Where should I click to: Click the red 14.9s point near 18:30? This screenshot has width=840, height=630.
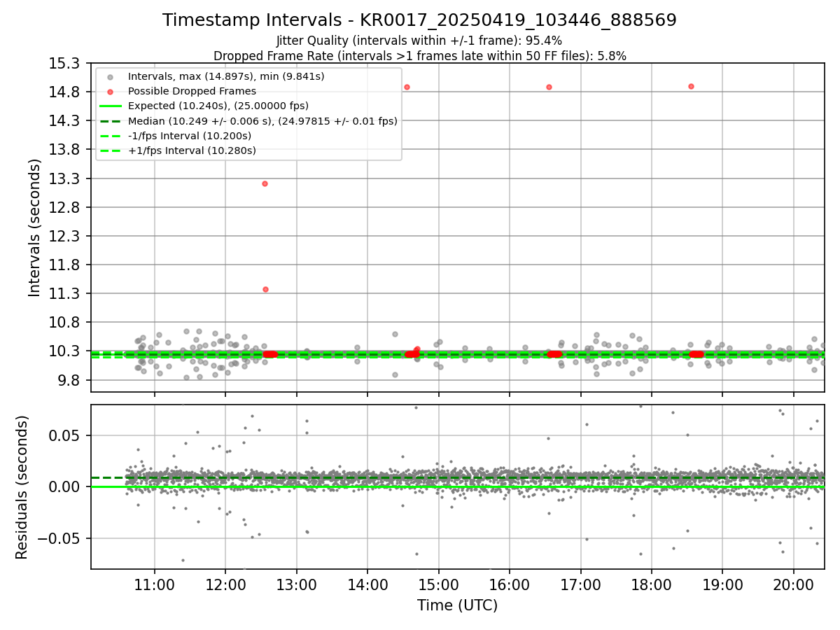691,86
